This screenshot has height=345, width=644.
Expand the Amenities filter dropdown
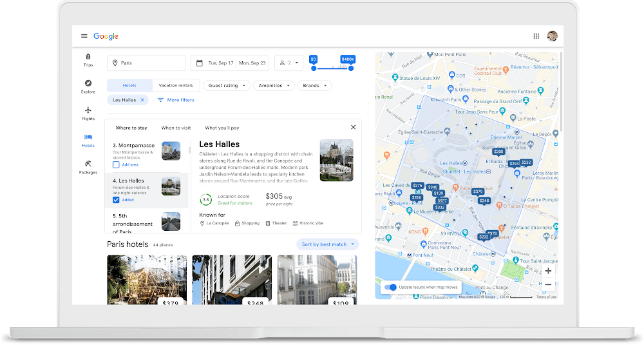[x=274, y=86]
